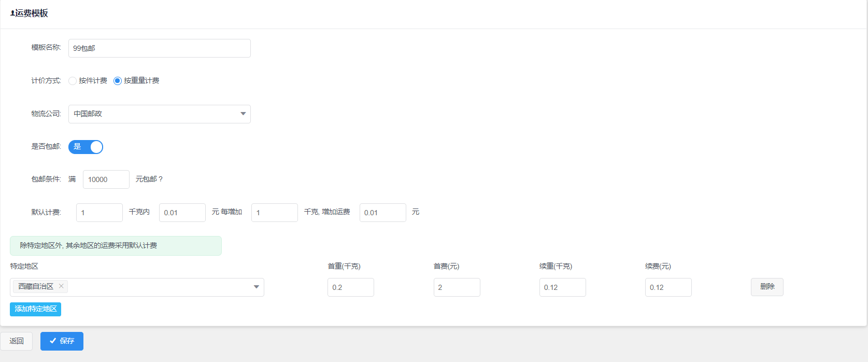This screenshot has height=362, width=868.
Task: Click the 保存 save button
Action: click(62, 341)
